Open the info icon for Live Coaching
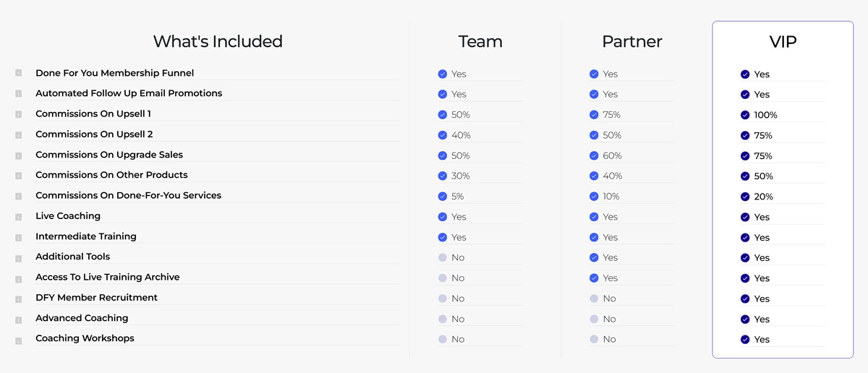868x373 pixels. [x=19, y=216]
